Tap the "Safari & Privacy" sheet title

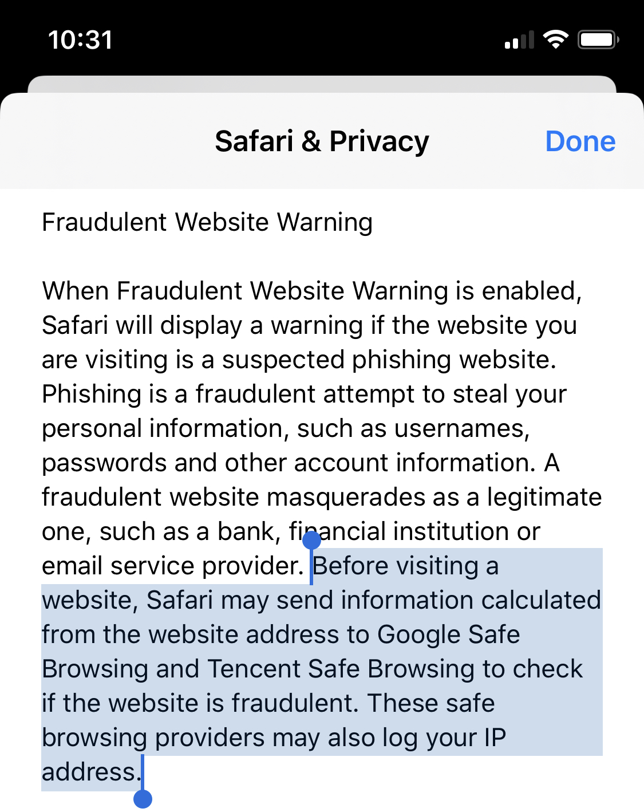click(322, 141)
